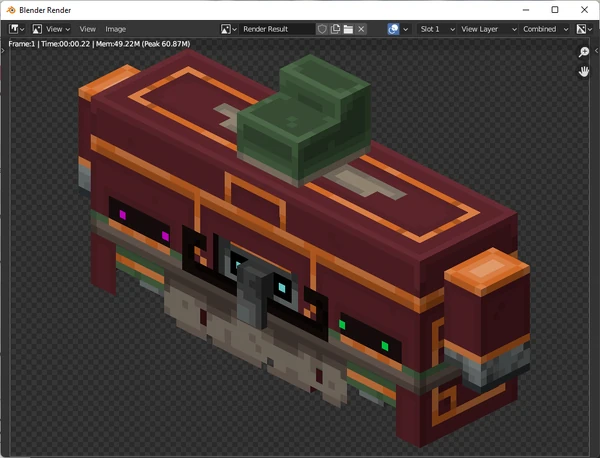
Task: Expand the gizmo options dropdown arrow
Action: click(x=406, y=29)
